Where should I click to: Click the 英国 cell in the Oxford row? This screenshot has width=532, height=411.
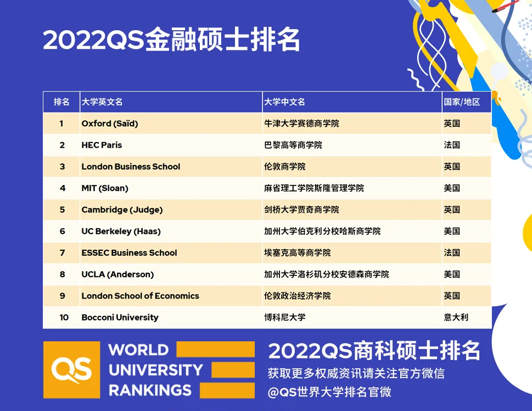point(467,123)
